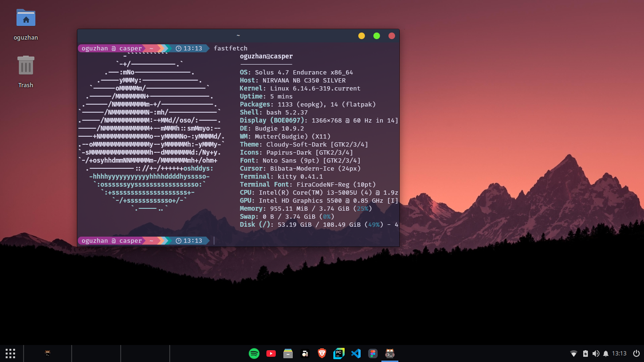Open the Figma taskbar icon
Image resolution: width=644 pixels, height=362 pixels.
(373, 353)
